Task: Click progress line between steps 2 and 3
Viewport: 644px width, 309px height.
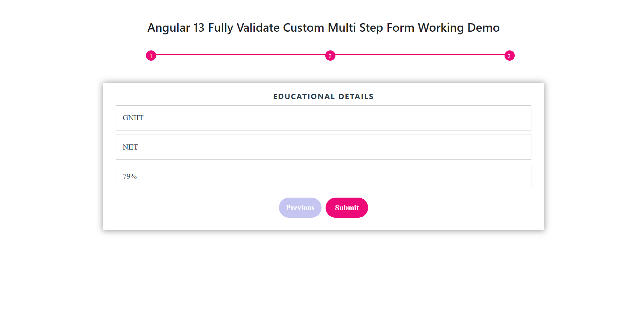Action: tap(420, 55)
